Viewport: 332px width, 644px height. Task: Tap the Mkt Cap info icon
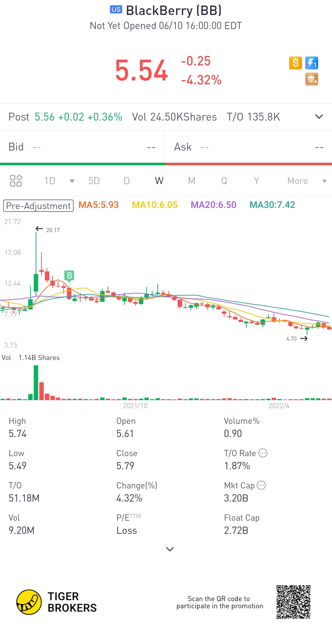(x=261, y=485)
